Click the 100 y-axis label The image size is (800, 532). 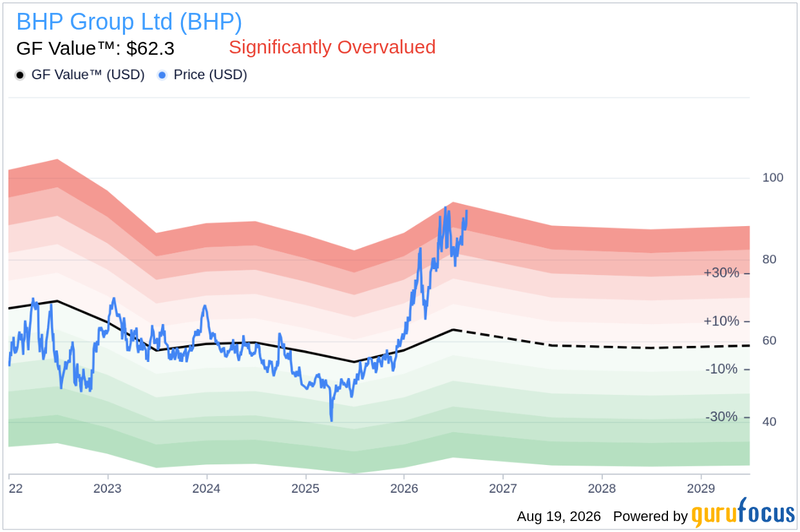click(x=773, y=177)
